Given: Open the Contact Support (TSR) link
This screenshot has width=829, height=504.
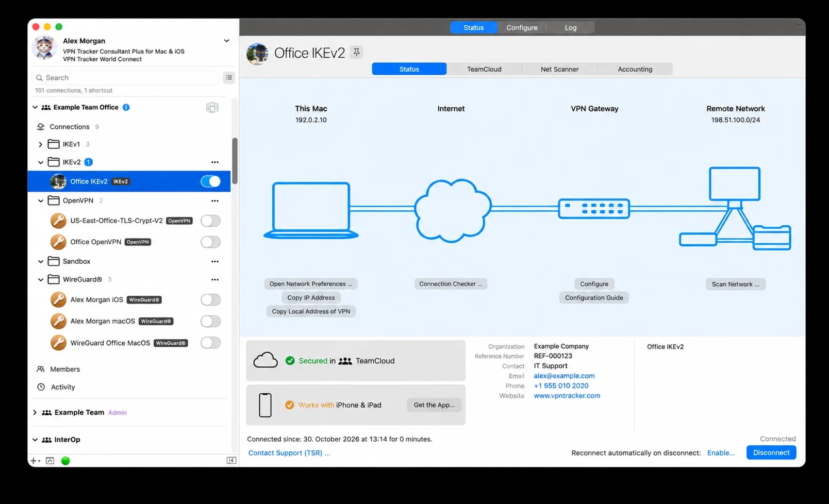Looking at the screenshot, I should [x=289, y=453].
